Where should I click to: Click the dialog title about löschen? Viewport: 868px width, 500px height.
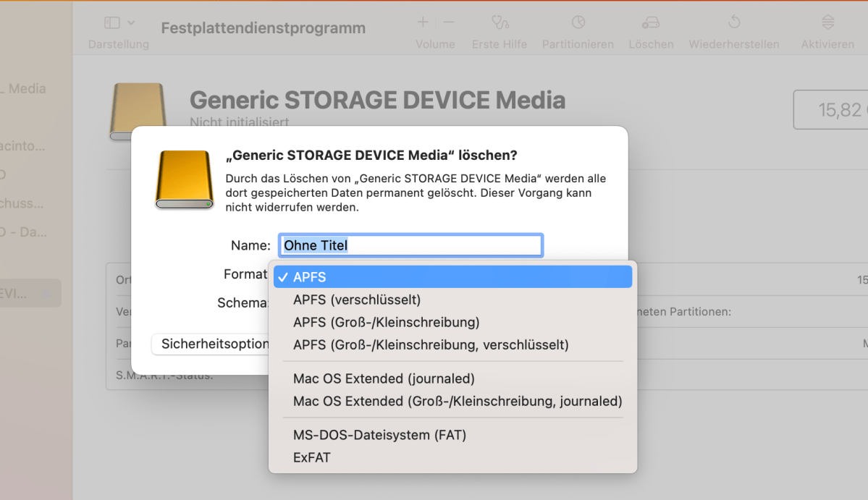tap(371, 156)
